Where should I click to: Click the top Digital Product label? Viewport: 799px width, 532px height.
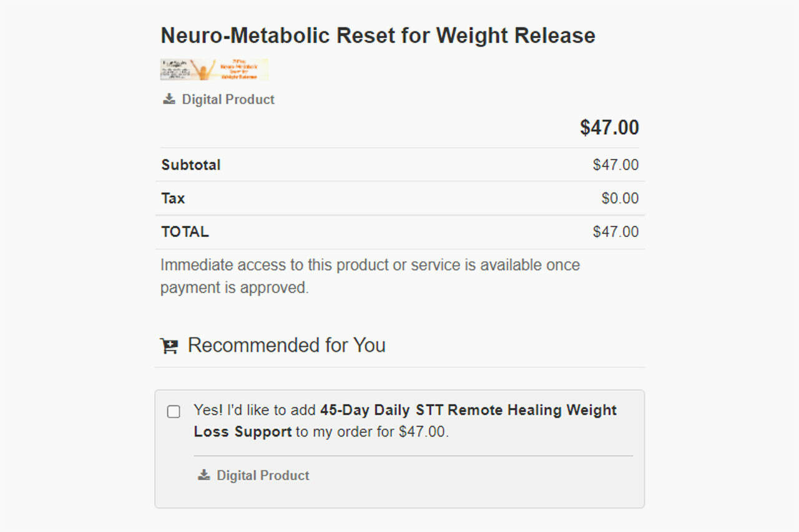click(x=228, y=99)
